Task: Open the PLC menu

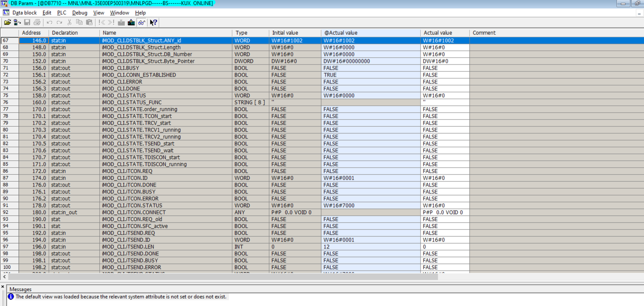Action: click(x=61, y=13)
